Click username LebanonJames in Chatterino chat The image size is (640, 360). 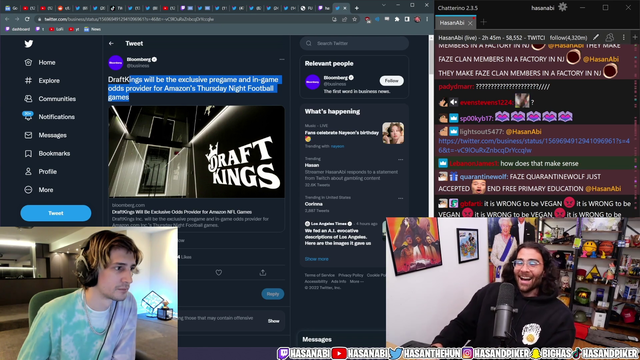click(474, 164)
